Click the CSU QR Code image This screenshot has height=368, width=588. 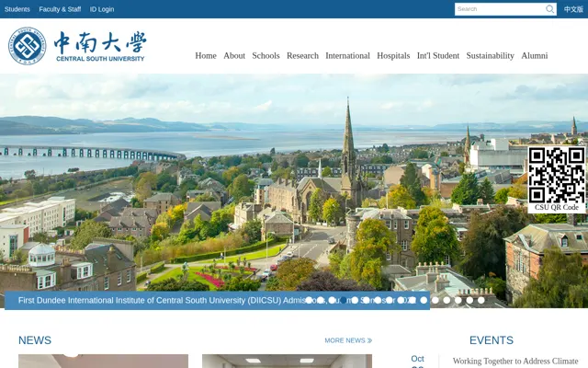(557, 175)
